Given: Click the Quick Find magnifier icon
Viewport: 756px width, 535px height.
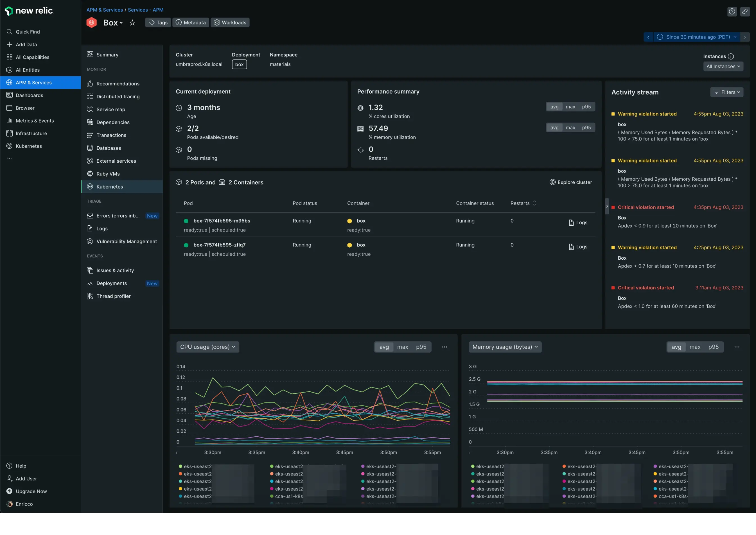Looking at the screenshot, I should pyautogui.click(x=10, y=32).
